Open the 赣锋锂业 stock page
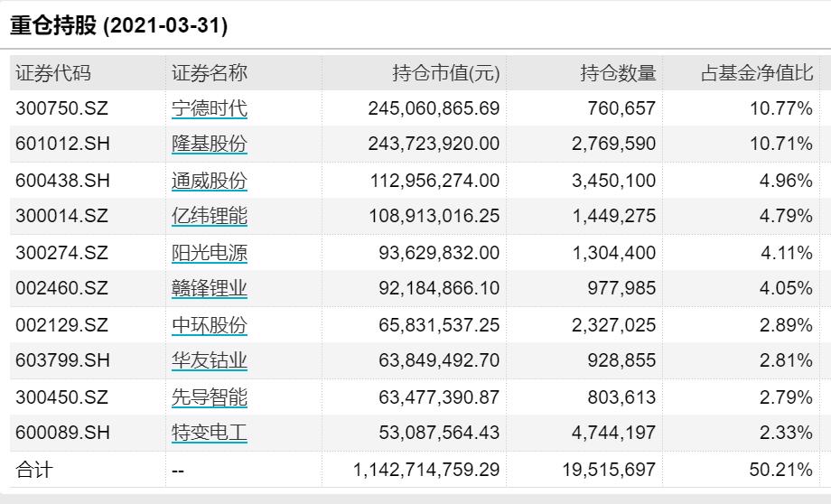831x504 pixels. coord(209,290)
